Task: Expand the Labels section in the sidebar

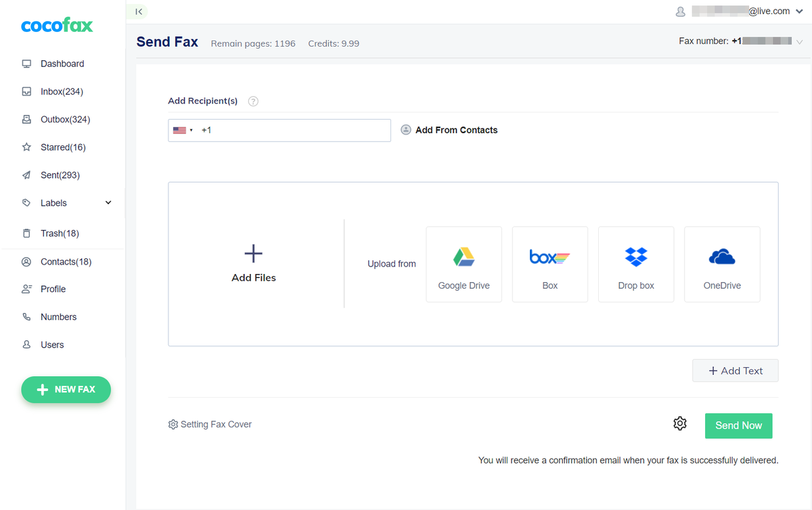Action: click(x=108, y=203)
